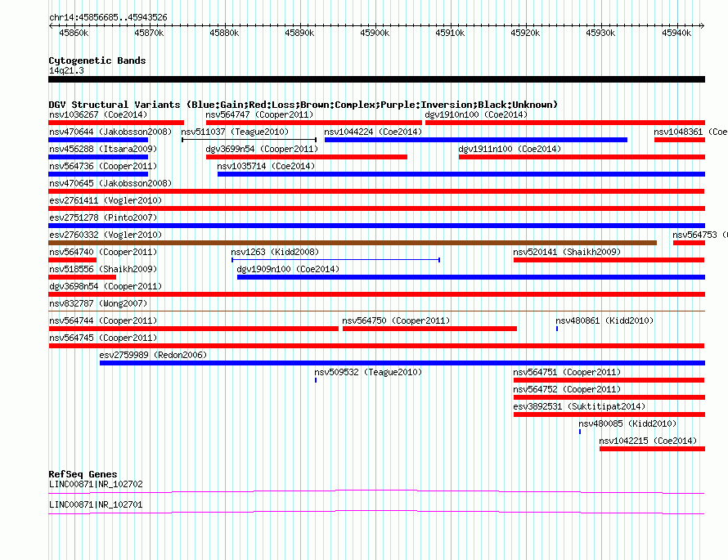Image resolution: width=728 pixels, height=560 pixels.
Task: Open nsv1035714 (Coe2014) gain variant
Action: (x=461, y=174)
